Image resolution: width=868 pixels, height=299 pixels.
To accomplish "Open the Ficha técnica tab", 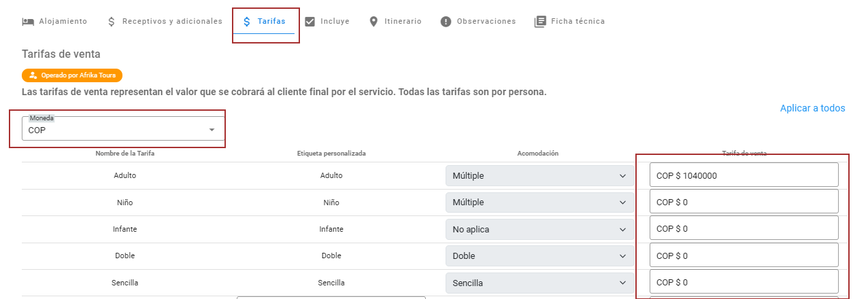I will 578,22.
